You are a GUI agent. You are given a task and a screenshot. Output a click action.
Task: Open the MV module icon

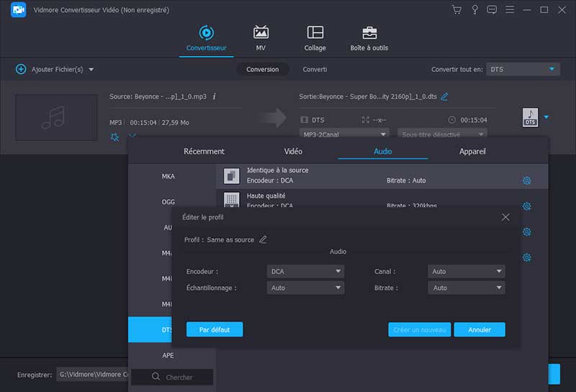point(261,39)
